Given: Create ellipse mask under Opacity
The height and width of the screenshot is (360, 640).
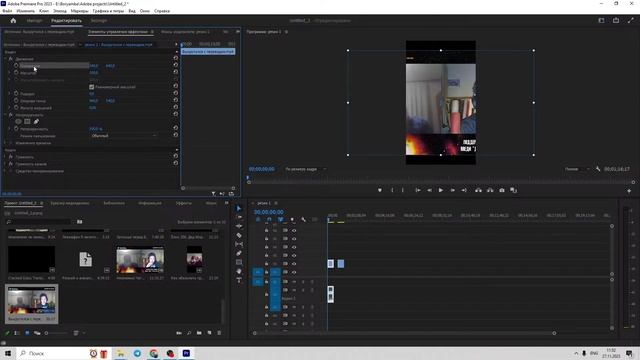Looking at the screenshot, I should tap(18, 121).
